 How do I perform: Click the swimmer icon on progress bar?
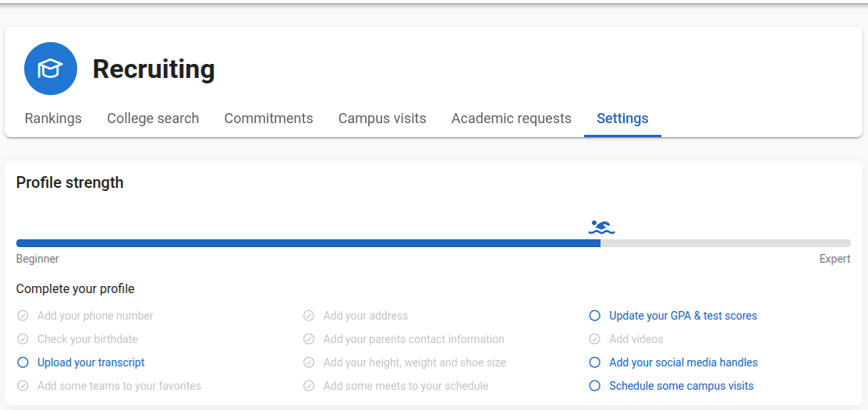click(602, 227)
